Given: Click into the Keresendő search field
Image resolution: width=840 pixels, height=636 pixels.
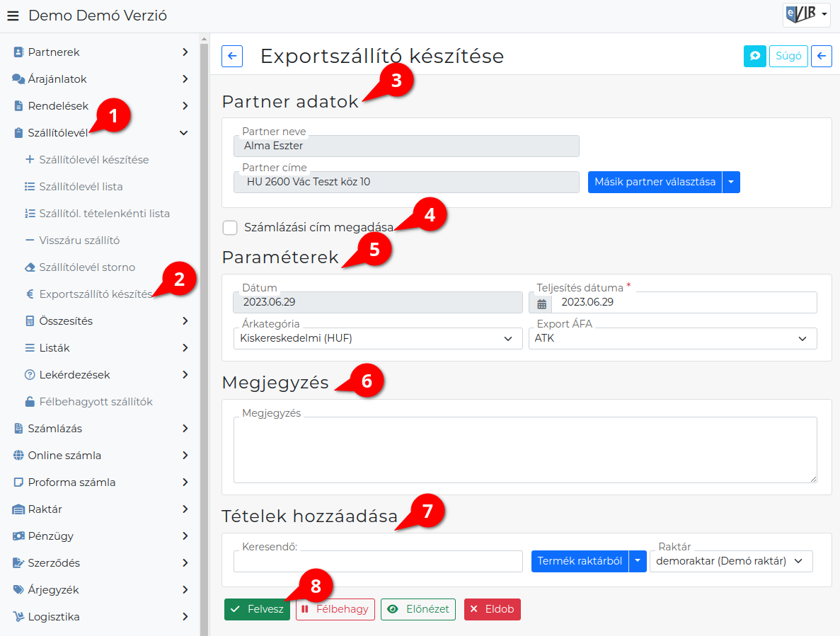Looking at the screenshot, I should (378, 561).
